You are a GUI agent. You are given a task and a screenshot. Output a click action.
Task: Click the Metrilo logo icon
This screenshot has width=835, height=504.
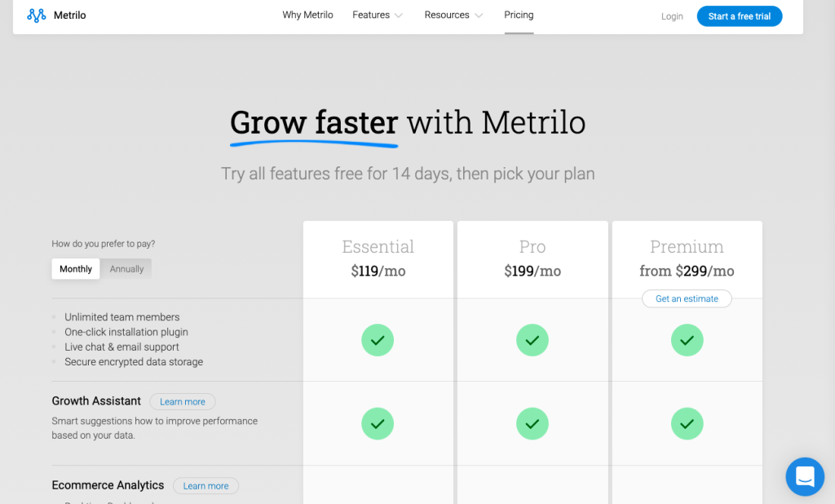click(37, 15)
